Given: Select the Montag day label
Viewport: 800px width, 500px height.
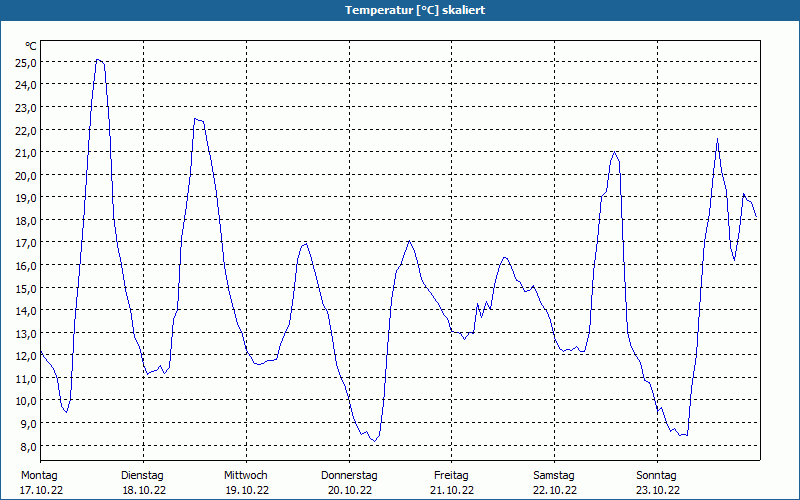Looking at the screenshot, I should coord(39,475).
